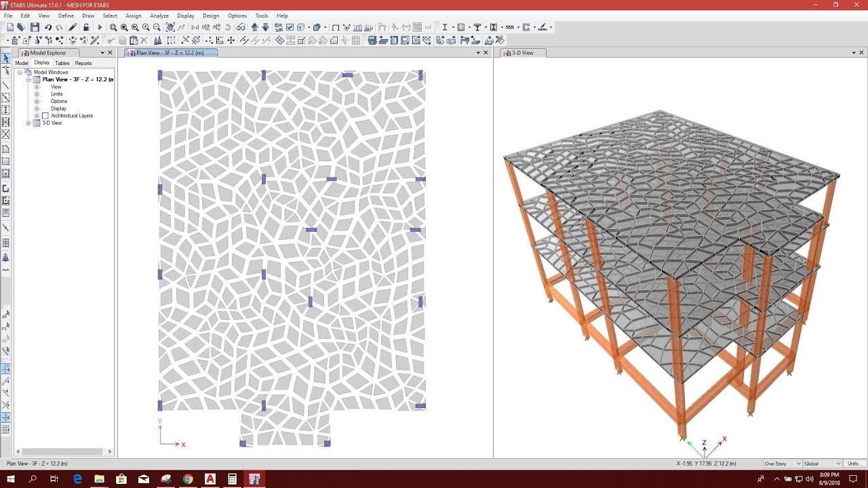The image size is (868, 488).
Task: Click the scrollbar at the bottom of Model Explorer
Action: coord(64,451)
